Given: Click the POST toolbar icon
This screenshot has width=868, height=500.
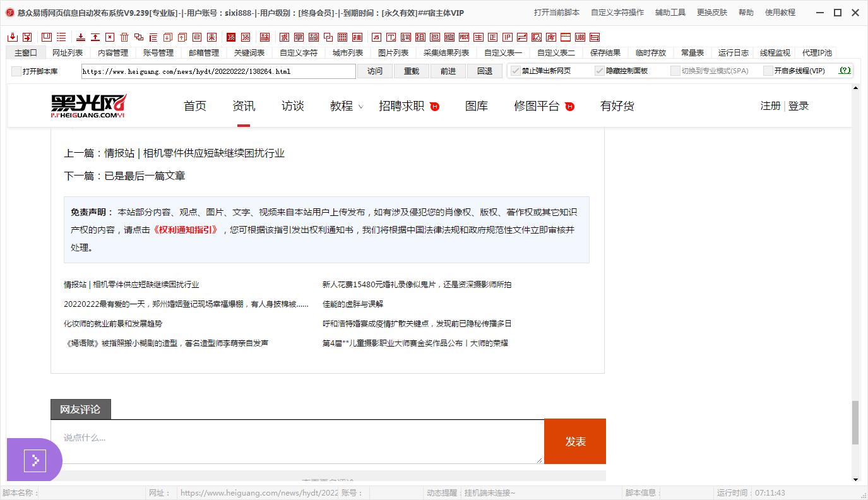Looking at the screenshot, I should 464,37.
